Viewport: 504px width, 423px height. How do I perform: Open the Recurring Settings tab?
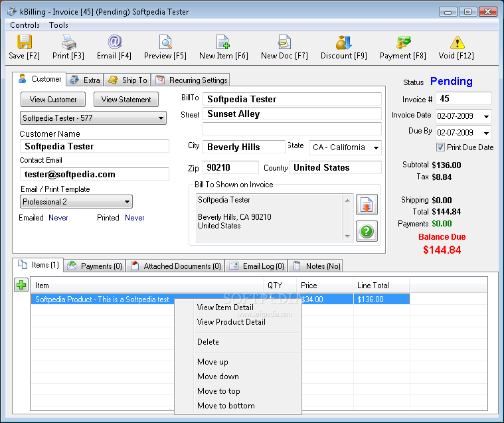[191, 80]
